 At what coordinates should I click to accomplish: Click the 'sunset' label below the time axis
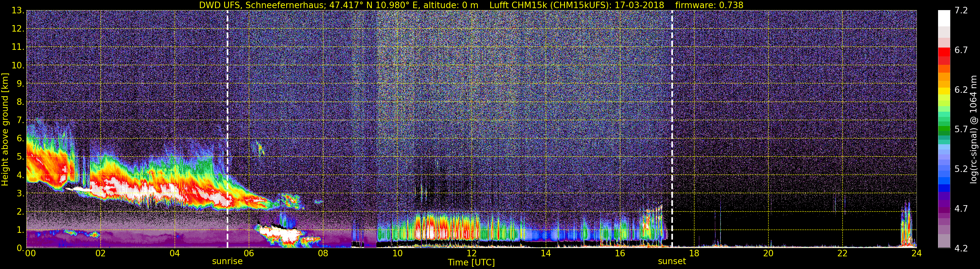click(672, 262)
